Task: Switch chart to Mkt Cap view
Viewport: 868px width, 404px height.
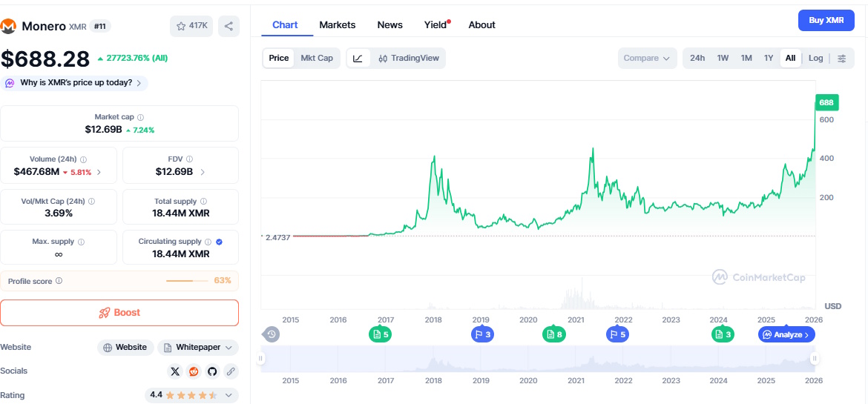Action: click(317, 59)
